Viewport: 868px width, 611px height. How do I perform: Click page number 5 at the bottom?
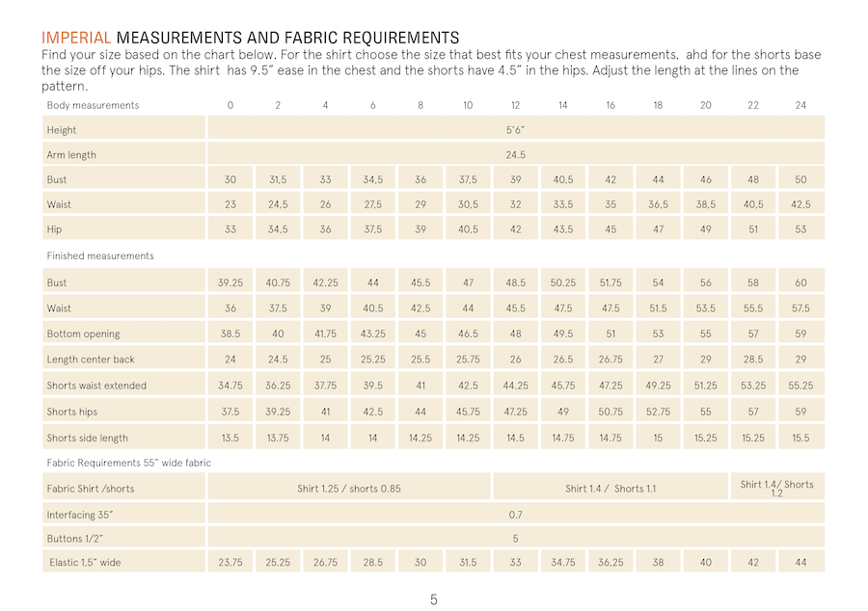point(434,599)
